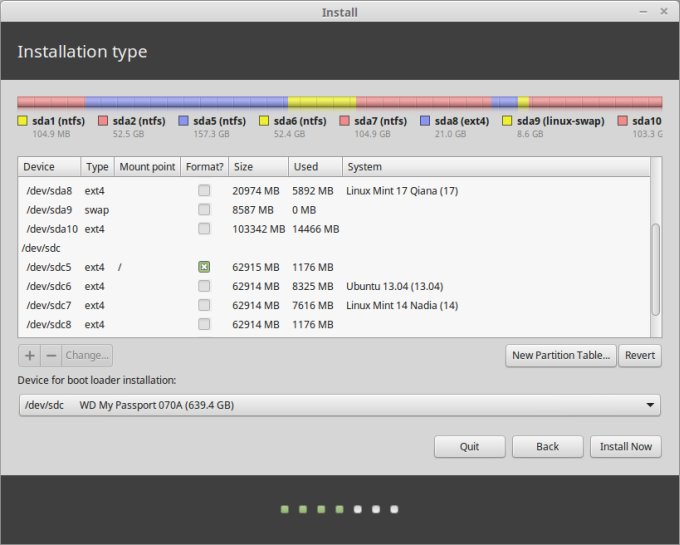Screen dimensions: 680x545
Task: Click the 62915 MB size cell
Action: (256, 267)
